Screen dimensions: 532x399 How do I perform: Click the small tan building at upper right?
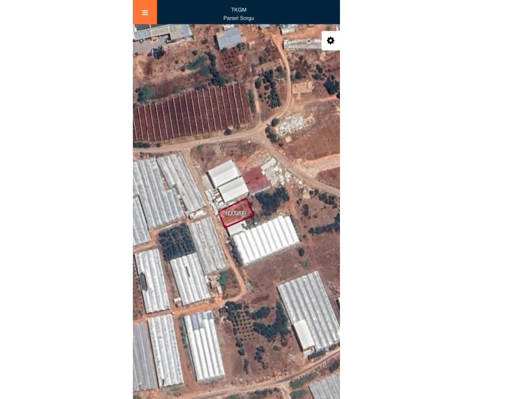click(302, 87)
